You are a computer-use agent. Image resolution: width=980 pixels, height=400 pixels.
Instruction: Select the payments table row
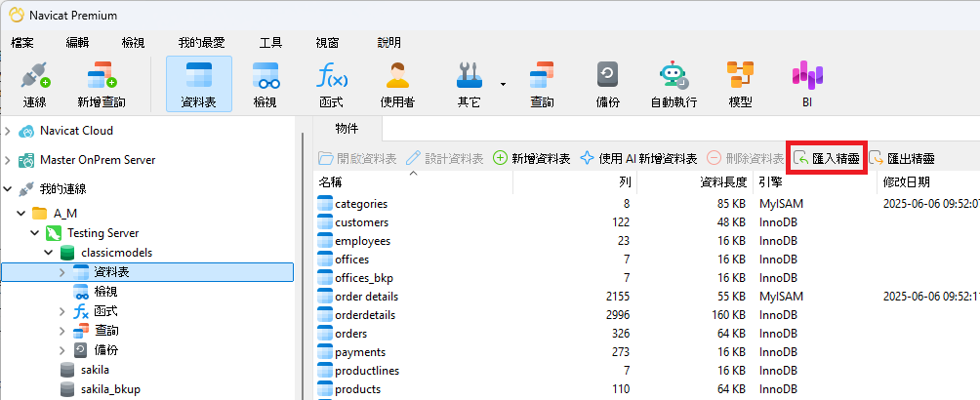point(647,352)
